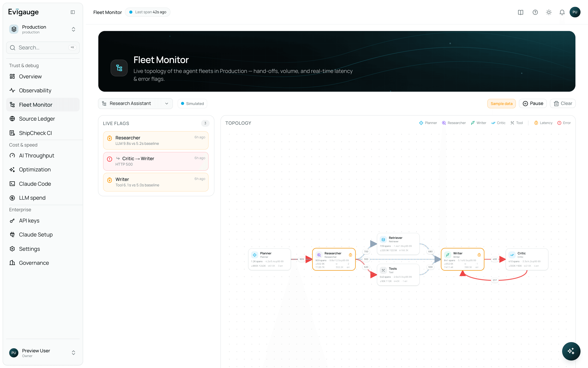This screenshot has width=588, height=368.
Task: Open ShipCheck CI page
Action: (x=43, y=133)
